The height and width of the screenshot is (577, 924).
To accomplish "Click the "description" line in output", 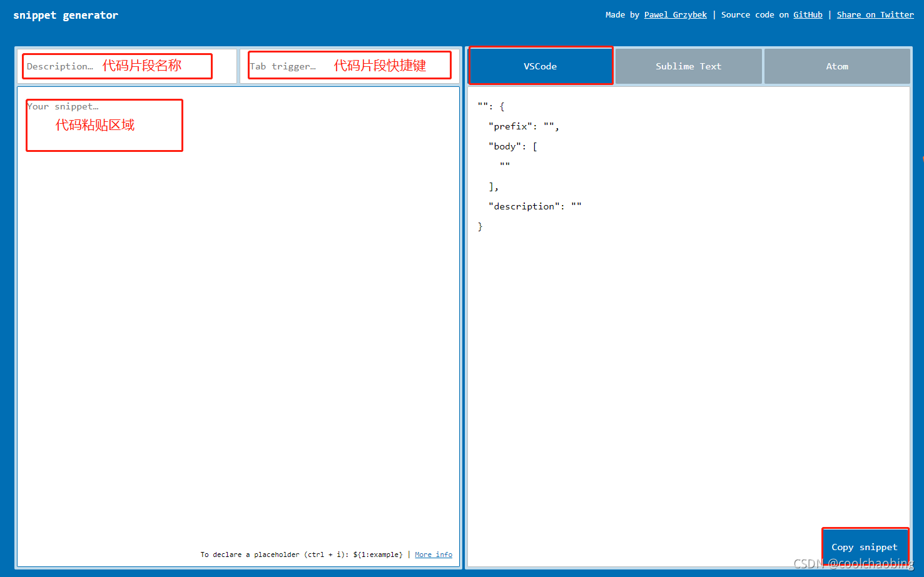I will 535,206.
